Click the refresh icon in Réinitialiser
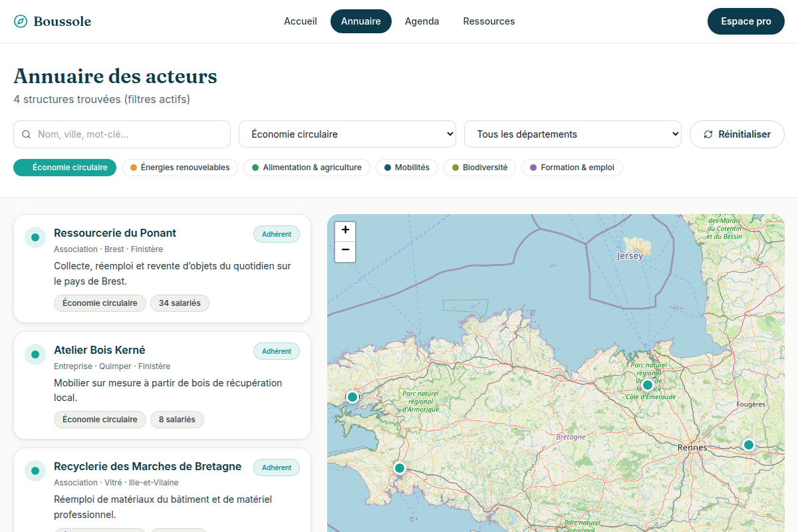798x532 pixels. [708, 134]
